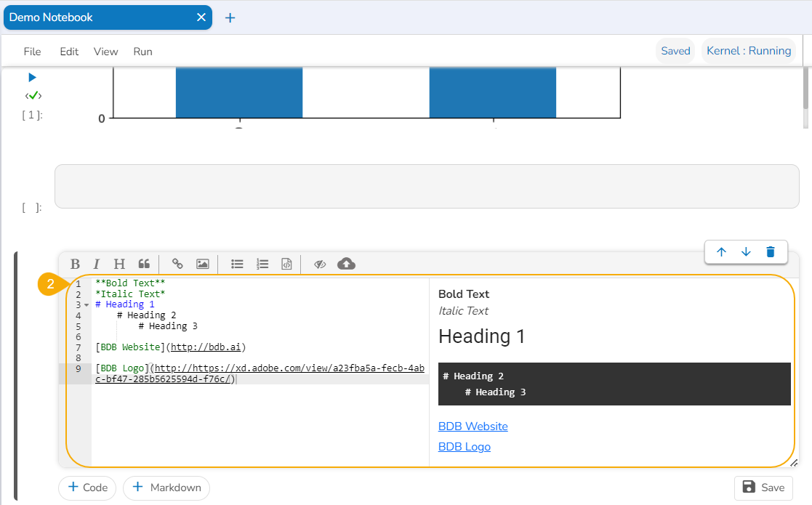
Task: Move the cell up
Action: point(721,252)
